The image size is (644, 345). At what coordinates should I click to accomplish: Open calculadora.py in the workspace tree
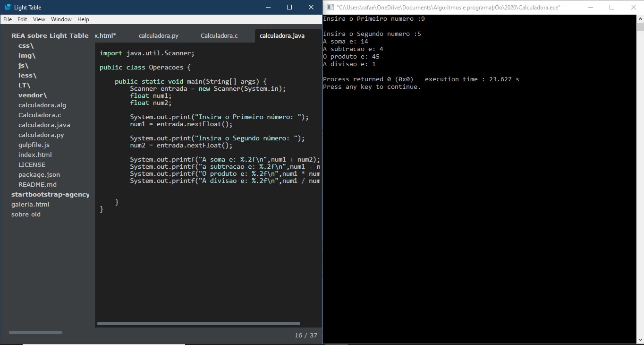click(41, 135)
